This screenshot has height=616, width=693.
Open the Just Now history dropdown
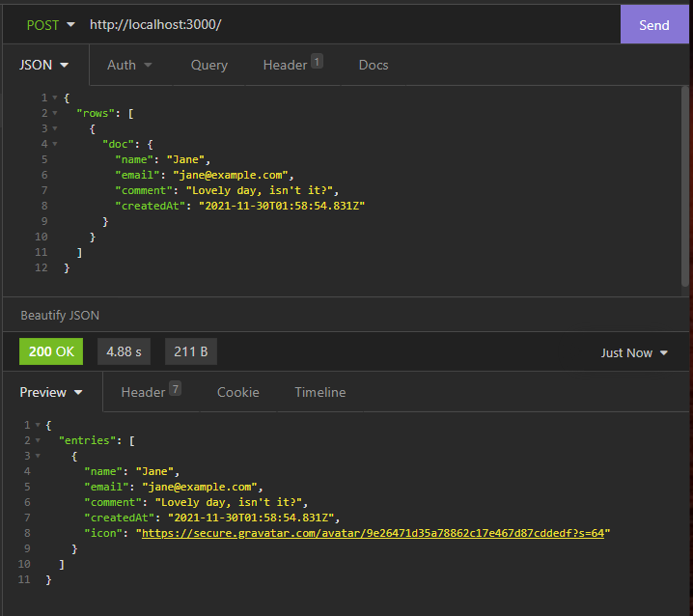[x=634, y=352]
